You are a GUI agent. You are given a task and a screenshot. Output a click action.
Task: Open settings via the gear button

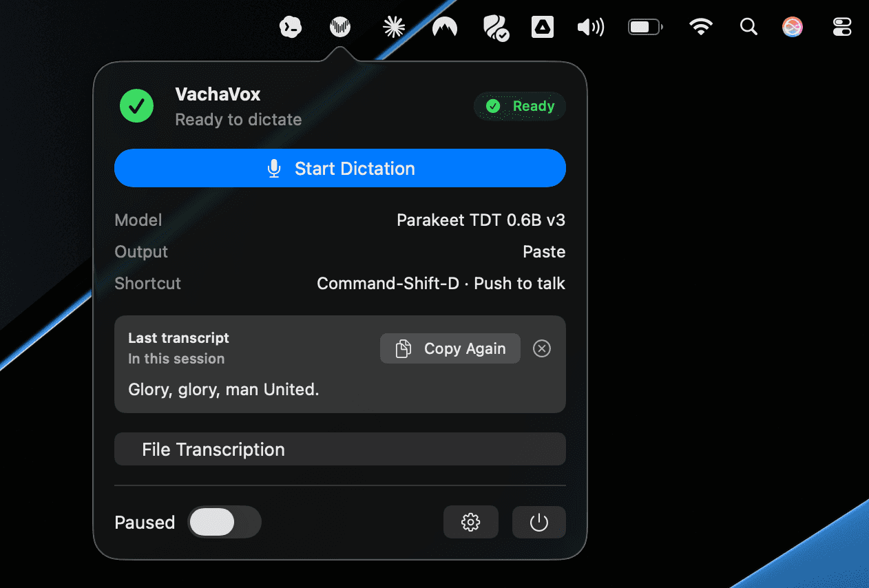[471, 523]
